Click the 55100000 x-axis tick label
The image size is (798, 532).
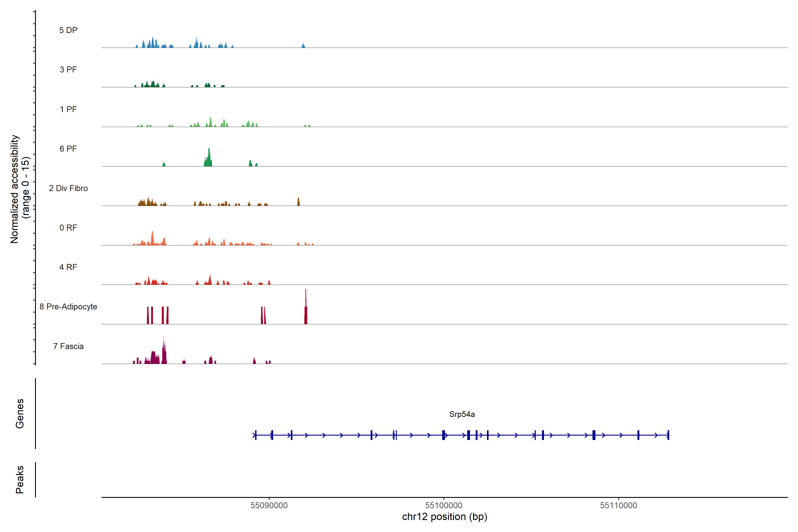point(444,506)
